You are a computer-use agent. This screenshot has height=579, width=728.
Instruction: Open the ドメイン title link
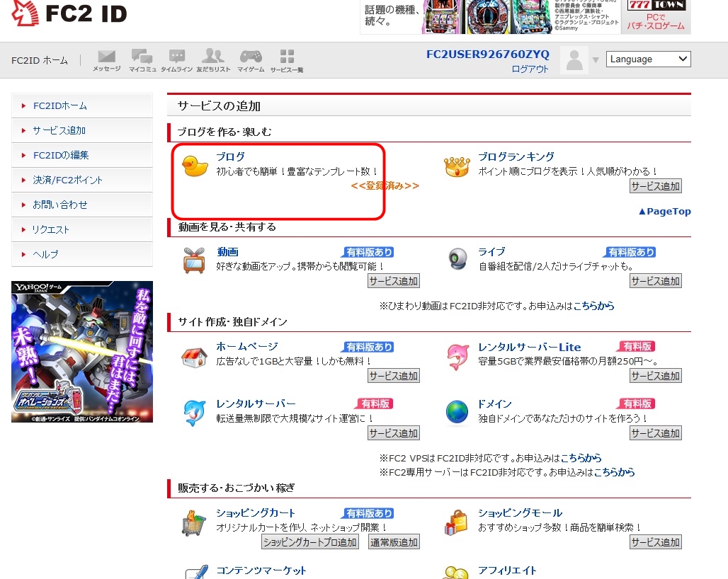[x=495, y=404]
